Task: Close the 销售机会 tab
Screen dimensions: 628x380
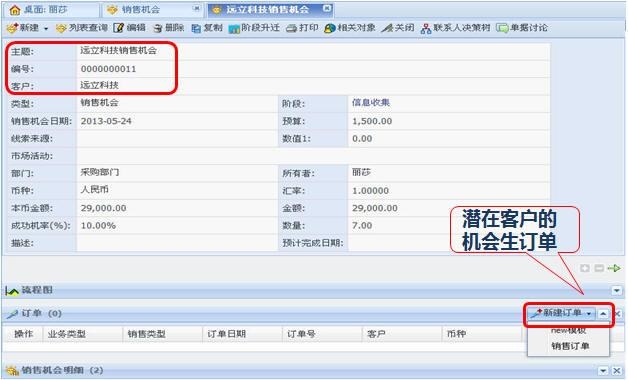Action: [x=196, y=8]
